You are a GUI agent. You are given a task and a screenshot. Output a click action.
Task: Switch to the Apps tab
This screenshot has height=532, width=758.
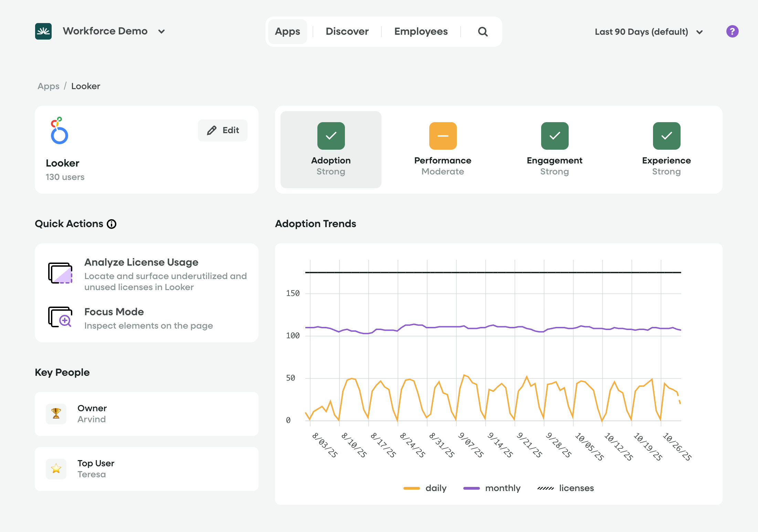pos(287,32)
